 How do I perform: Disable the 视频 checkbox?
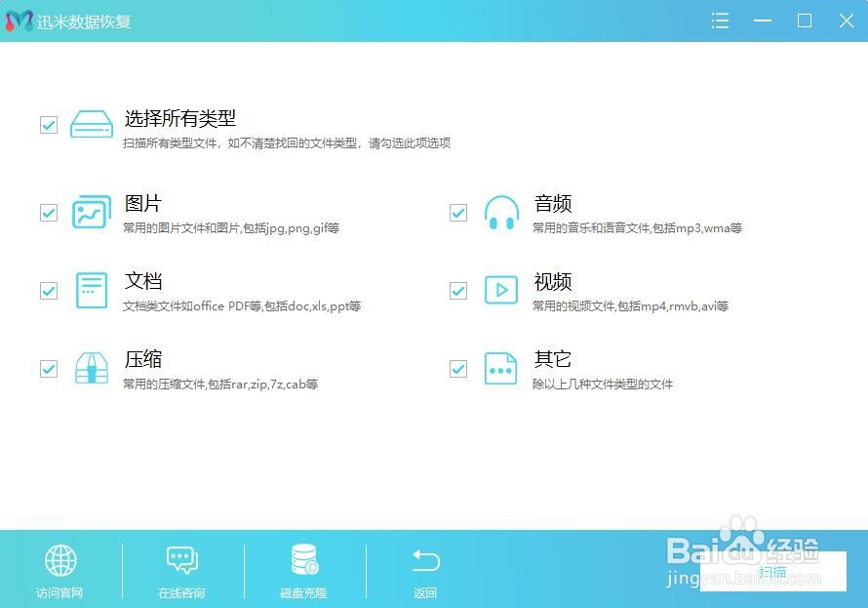(x=457, y=290)
